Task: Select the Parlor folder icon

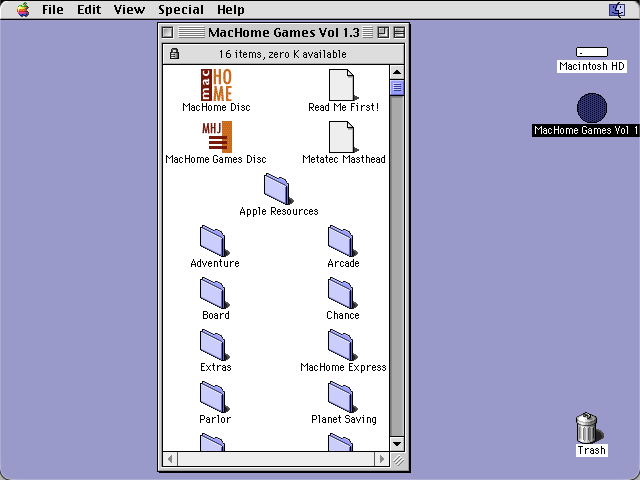Action: [215, 397]
